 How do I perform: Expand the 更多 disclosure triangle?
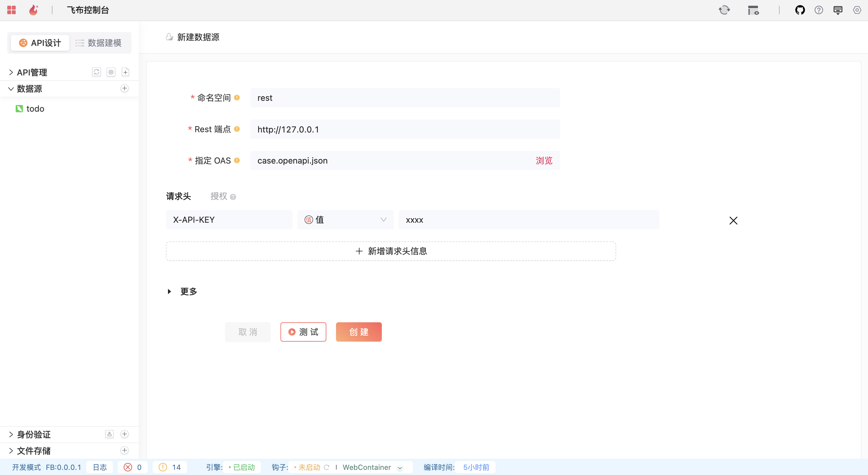click(169, 291)
